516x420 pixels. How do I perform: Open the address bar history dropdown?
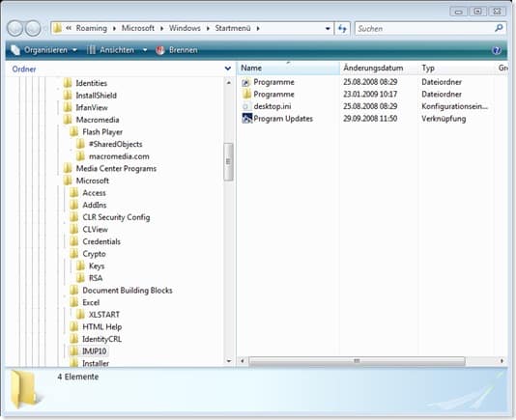tap(328, 29)
